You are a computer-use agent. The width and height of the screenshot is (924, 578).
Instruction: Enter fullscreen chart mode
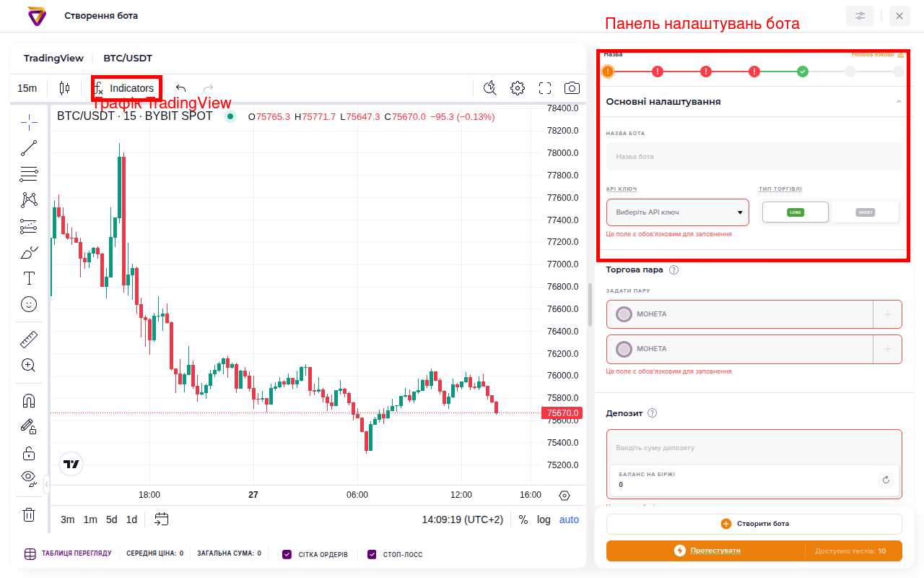[545, 88]
